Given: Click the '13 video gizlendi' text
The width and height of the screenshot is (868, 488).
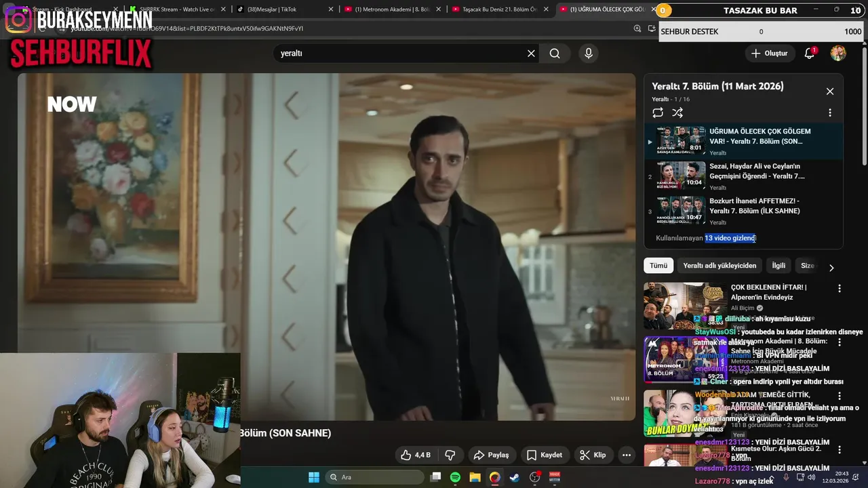Looking at the screenshot, I should (x=730, y=238).
